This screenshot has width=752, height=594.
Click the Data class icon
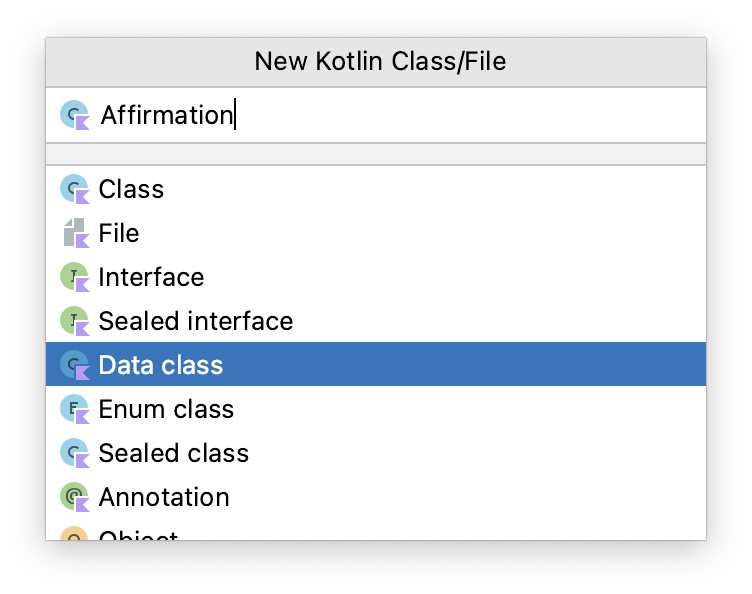(75, 365)
